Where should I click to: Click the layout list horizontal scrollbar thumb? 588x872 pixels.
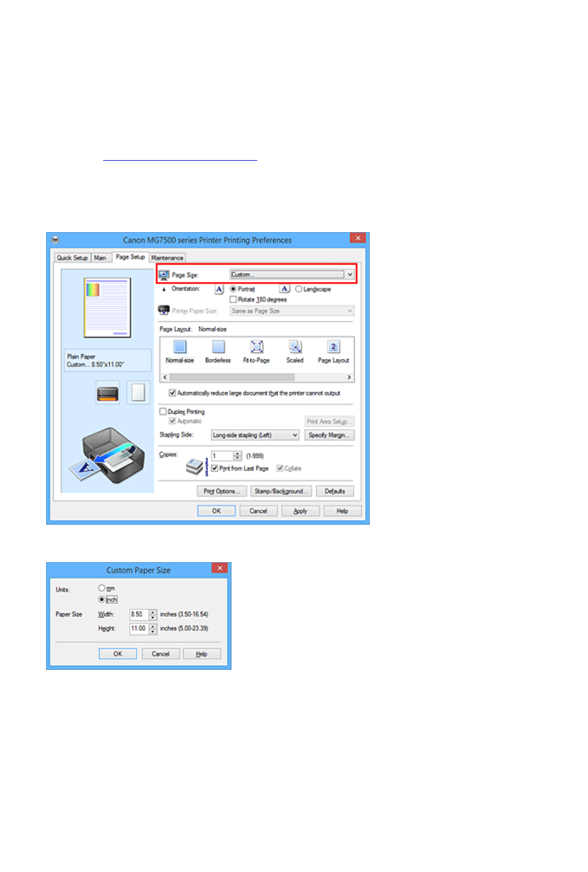(x=232, y=377)
